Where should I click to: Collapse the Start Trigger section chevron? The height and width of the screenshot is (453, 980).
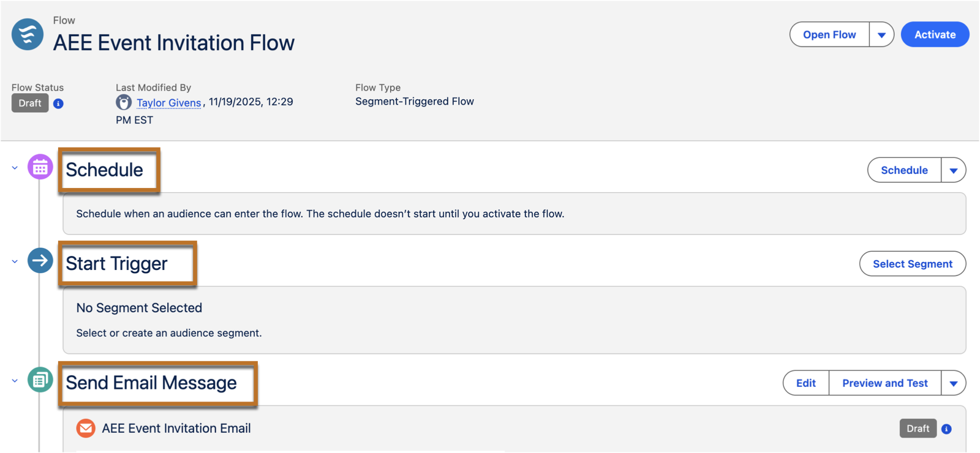(14, 261)
